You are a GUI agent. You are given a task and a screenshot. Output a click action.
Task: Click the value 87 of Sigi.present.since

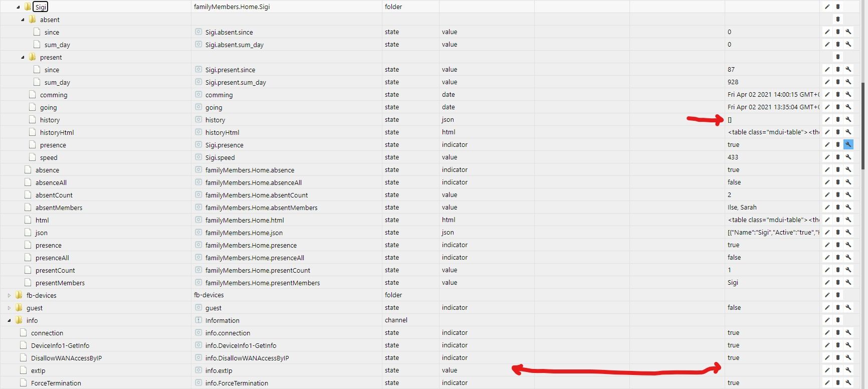coord(731,70)
